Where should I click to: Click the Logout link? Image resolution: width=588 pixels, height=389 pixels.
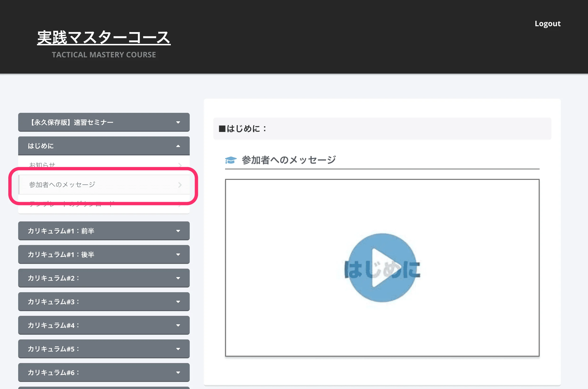547,24
